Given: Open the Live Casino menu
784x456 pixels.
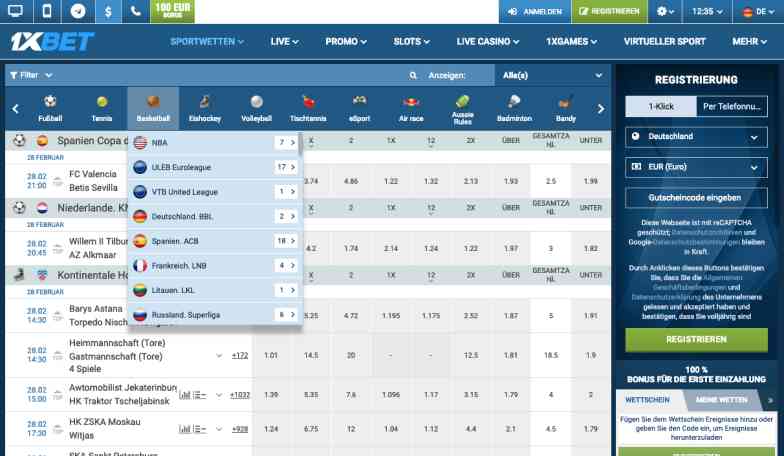Looking at the screenshot, I should click(488, 42).
